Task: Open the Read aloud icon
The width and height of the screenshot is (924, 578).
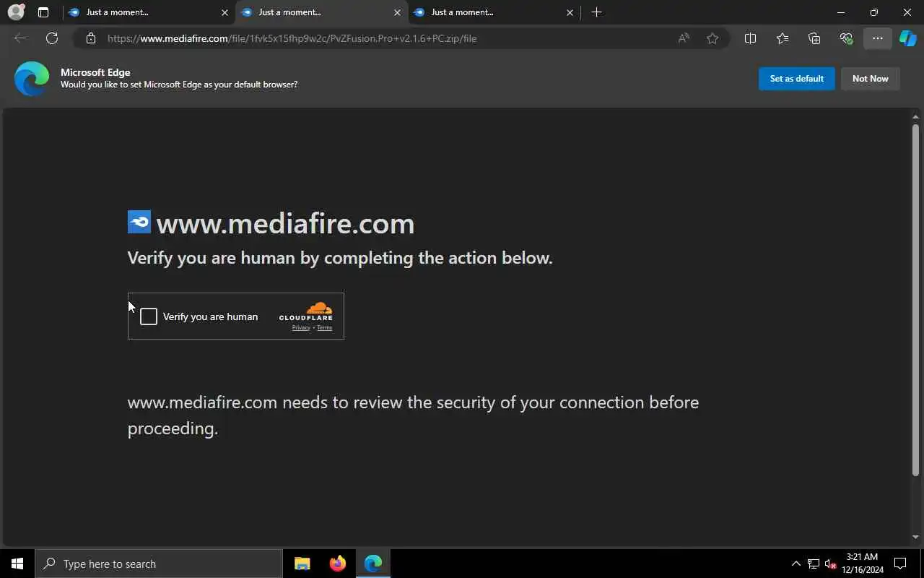Action: click(684, 38)
